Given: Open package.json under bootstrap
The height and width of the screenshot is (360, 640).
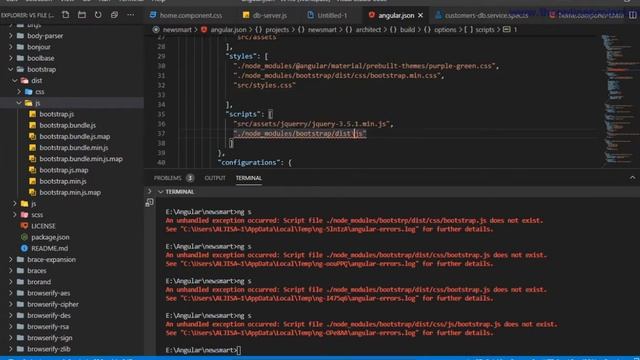Looking at the screenshot, I should [50, 237].
